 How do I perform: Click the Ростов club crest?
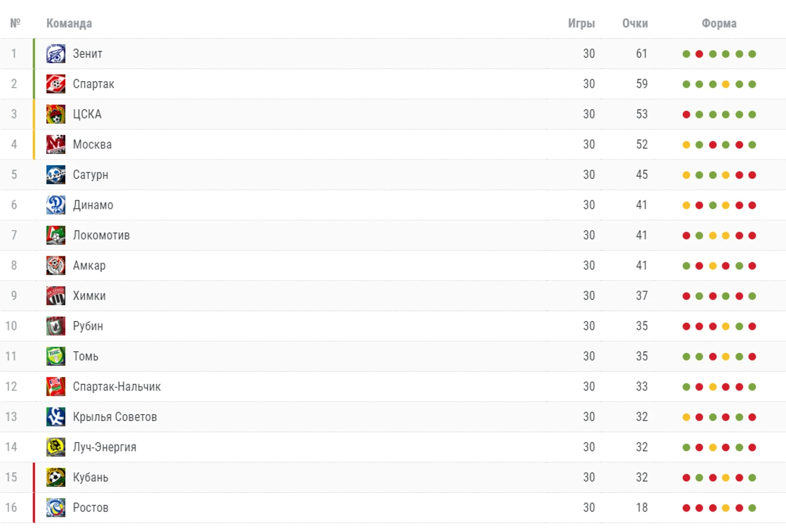click(x=55, y=508)
